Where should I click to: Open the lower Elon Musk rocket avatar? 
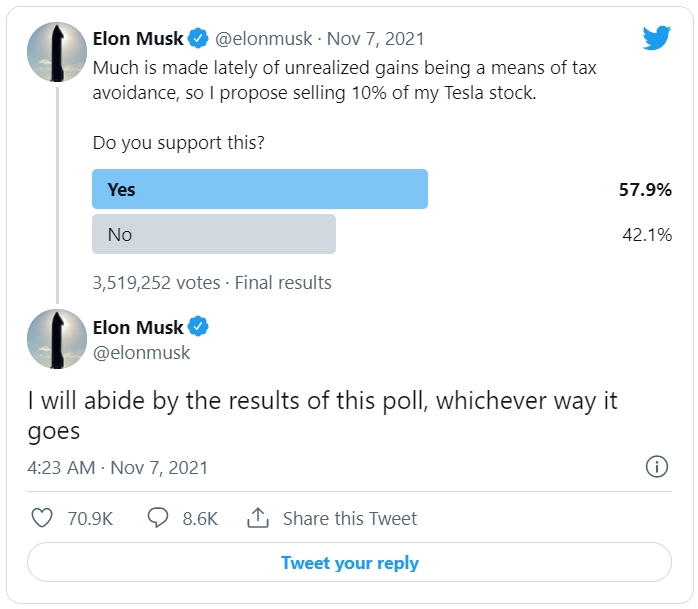point(57,339)
